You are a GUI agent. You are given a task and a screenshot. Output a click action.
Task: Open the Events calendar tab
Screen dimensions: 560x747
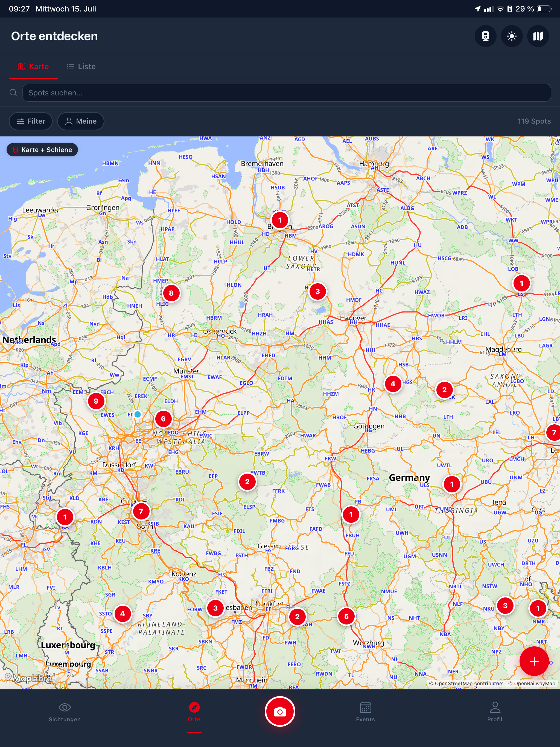(x=365, y=712)
